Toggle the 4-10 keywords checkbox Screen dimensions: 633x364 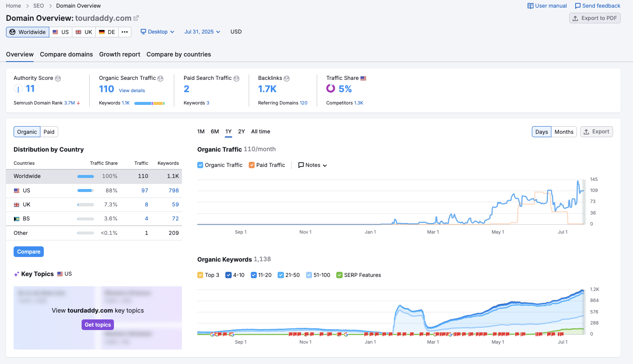pyautogui.click(x=228, y=275)
